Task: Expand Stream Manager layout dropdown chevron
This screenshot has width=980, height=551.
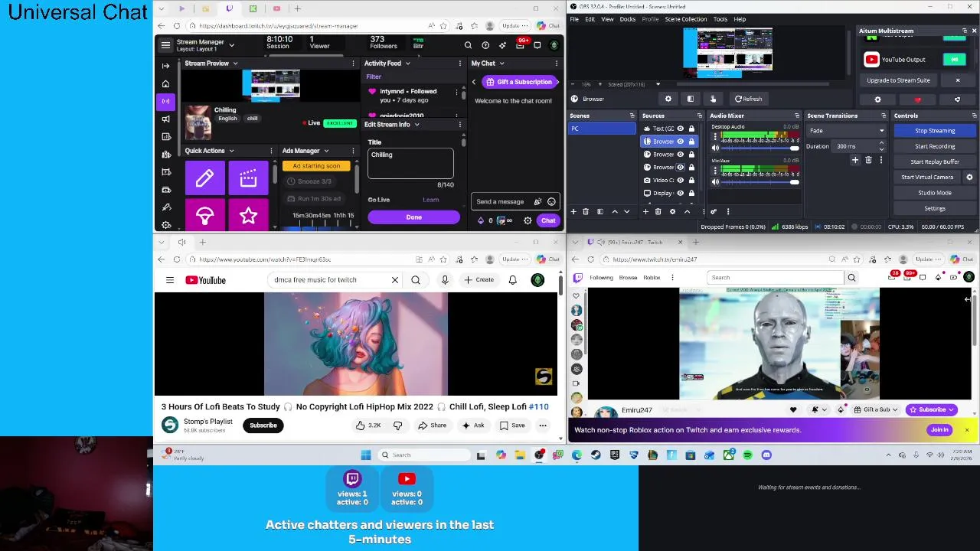Action: tap(232, 45)
